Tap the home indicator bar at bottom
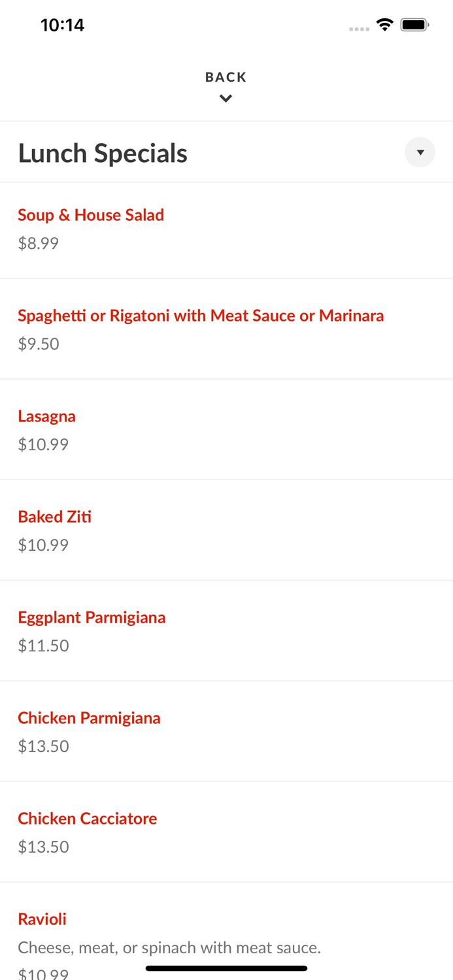This screenshot has height=980, width=453. tap(226, 968)
